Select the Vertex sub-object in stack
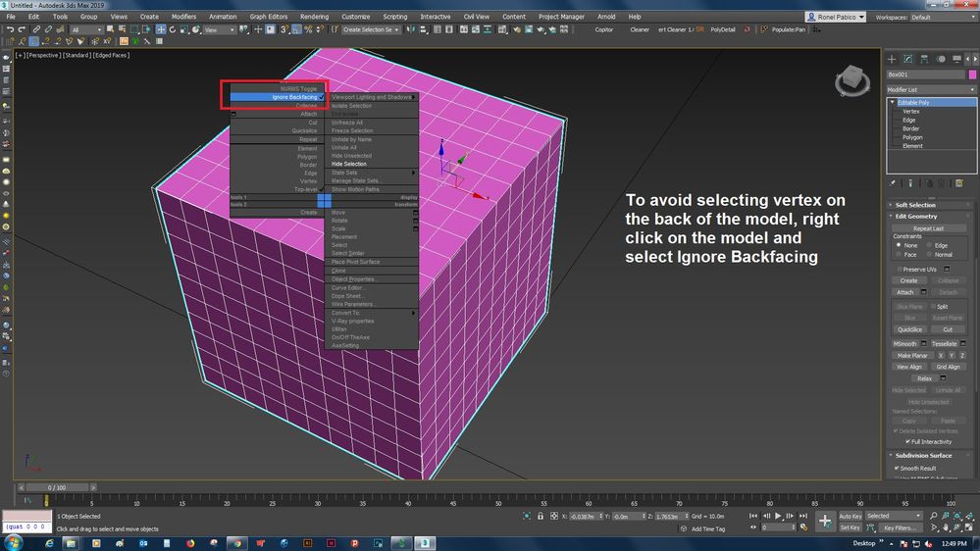This screenshot has height=551, width=980. (910, 111)
